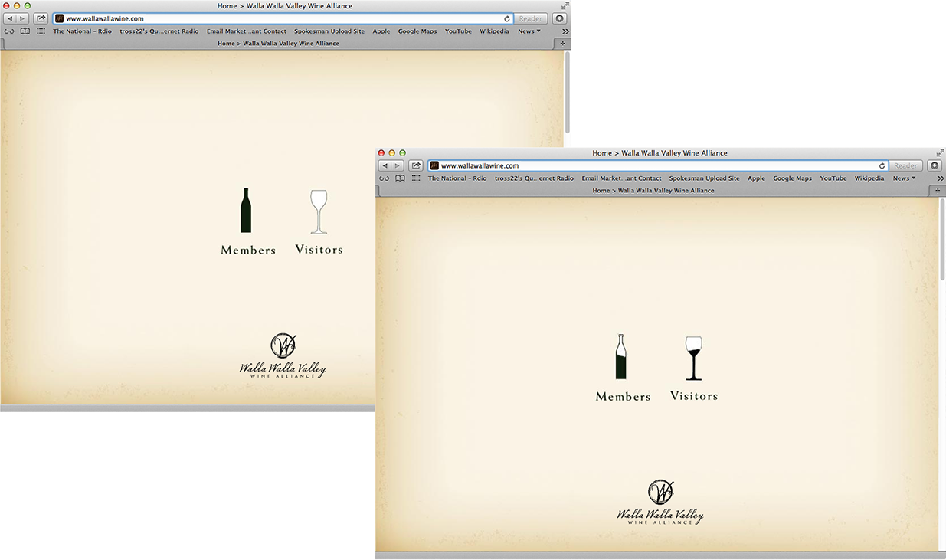946x560 pixels.
Task: Select the Home tab in the rear window
Action: (278, 44)
